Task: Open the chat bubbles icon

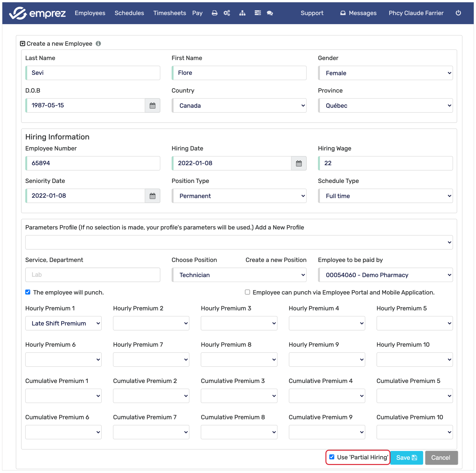Action: [270, 13]
